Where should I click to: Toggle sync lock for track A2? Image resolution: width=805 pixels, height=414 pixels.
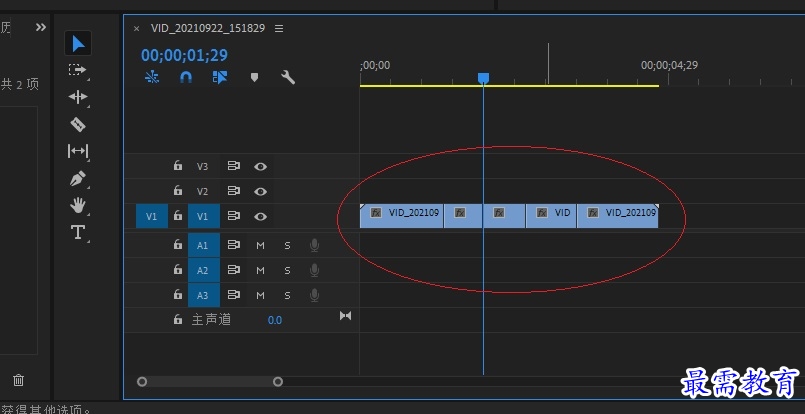click(x=234, y=270)
